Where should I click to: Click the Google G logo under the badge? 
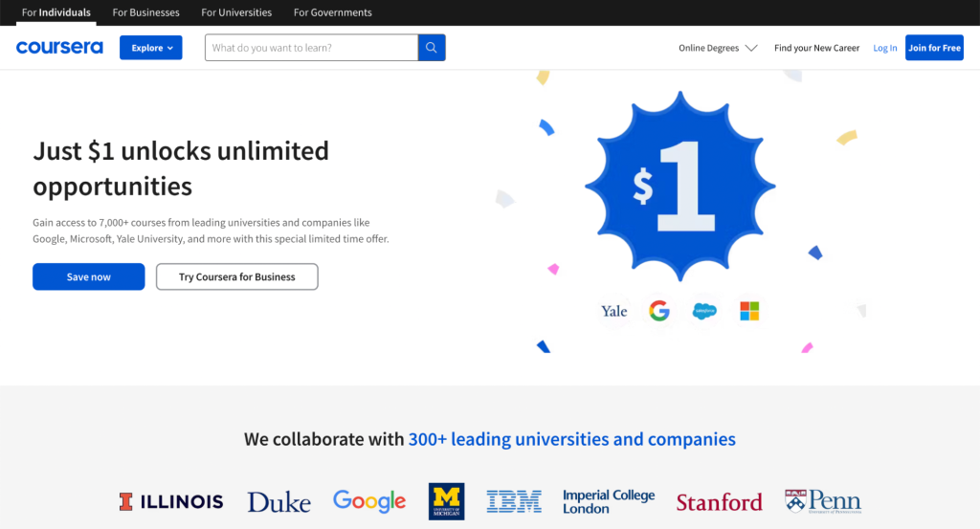pyautogui.click(x=658, y=310)
